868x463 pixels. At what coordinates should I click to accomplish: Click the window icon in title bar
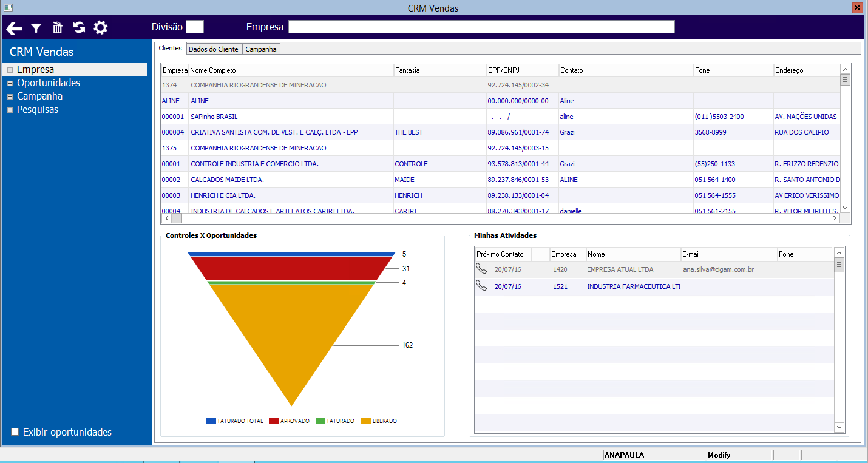pyautogui.click(x=8, y=8)
